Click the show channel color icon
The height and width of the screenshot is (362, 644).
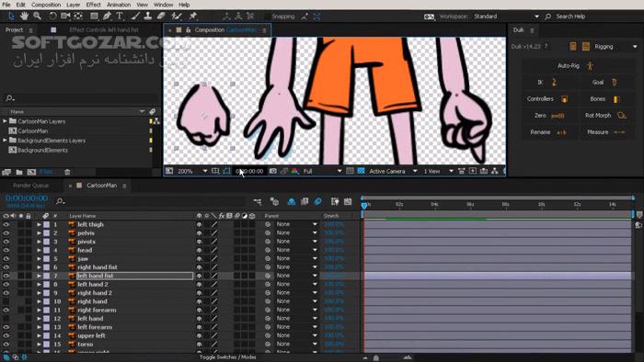[294, 171]
